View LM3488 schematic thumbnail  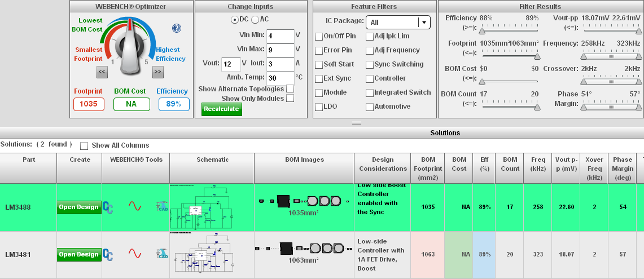click(201, 207)
